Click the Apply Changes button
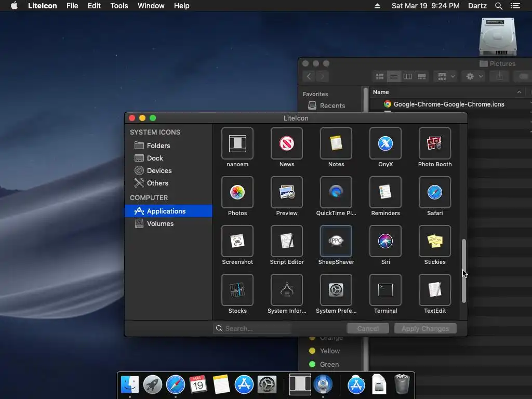532x399 pixels. (x=425, y=328)
